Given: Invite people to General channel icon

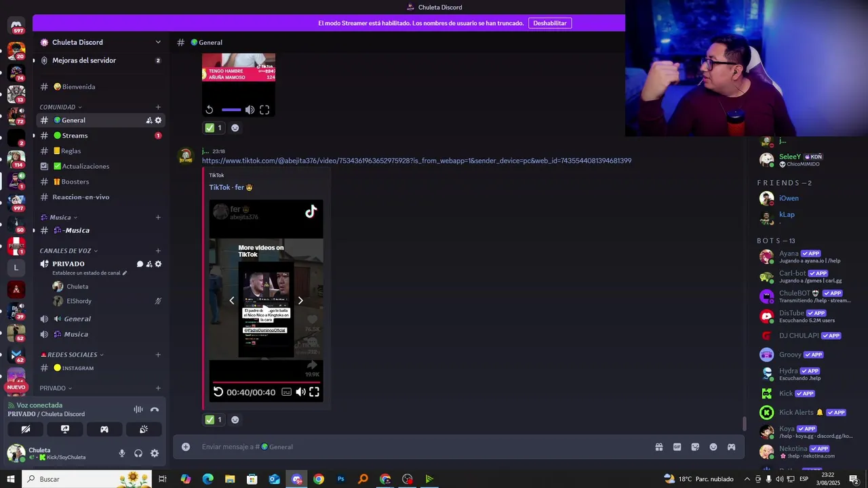Looking at the screenshot, I should click(x=149, y=120).
